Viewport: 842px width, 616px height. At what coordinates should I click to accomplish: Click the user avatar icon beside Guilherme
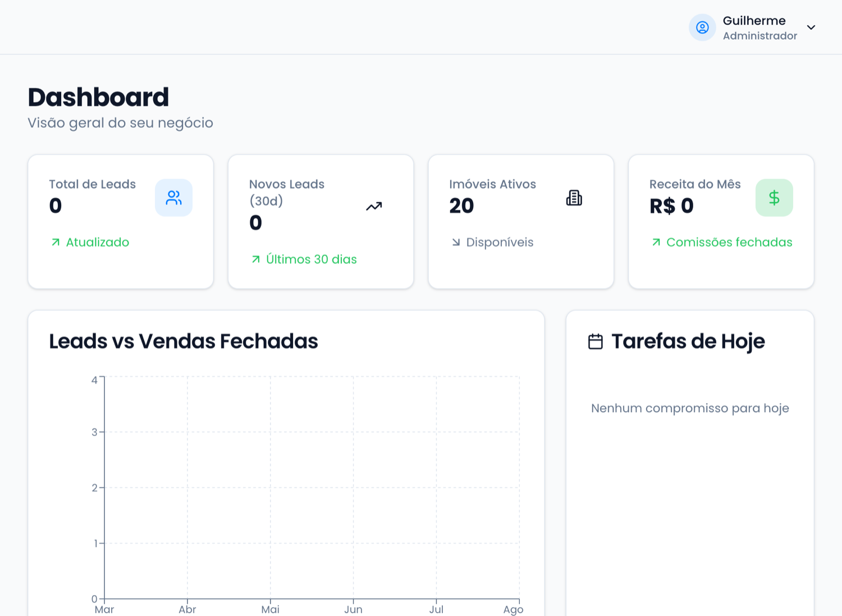(702, 28)
